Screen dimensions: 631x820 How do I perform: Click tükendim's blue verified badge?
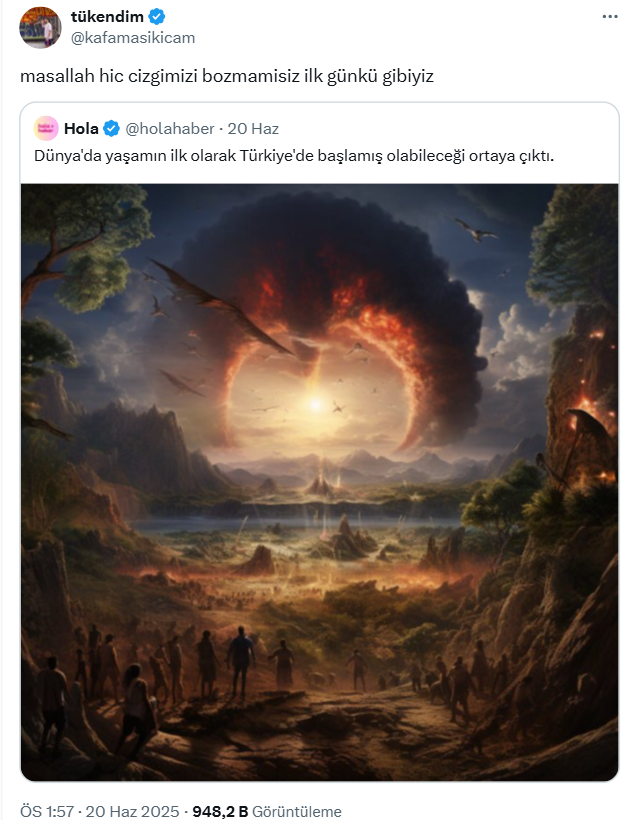pyautogui.click(x=157, y=17)
